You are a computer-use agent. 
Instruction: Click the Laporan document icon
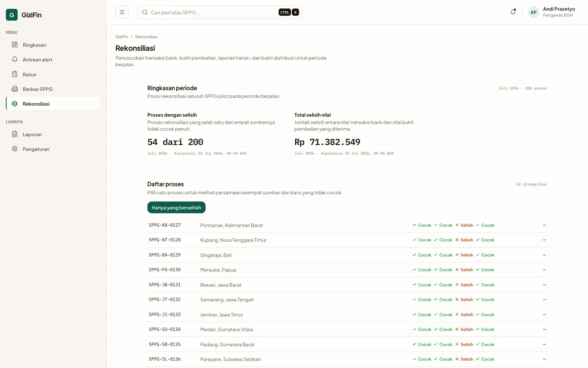coord(15,134)
